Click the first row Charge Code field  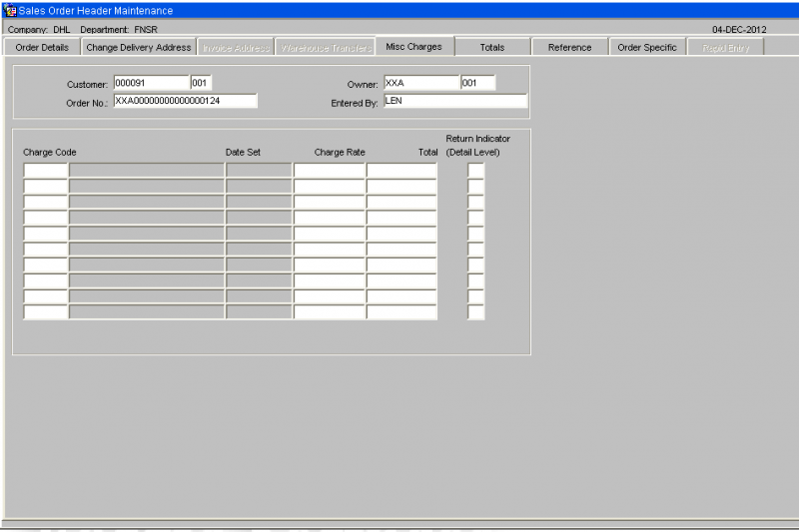(45, 170)
